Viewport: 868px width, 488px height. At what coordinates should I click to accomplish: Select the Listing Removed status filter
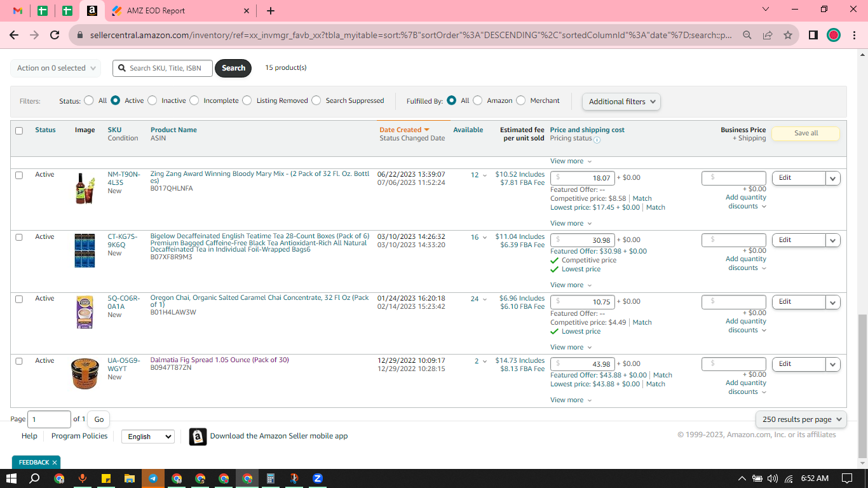click(247, 100)
